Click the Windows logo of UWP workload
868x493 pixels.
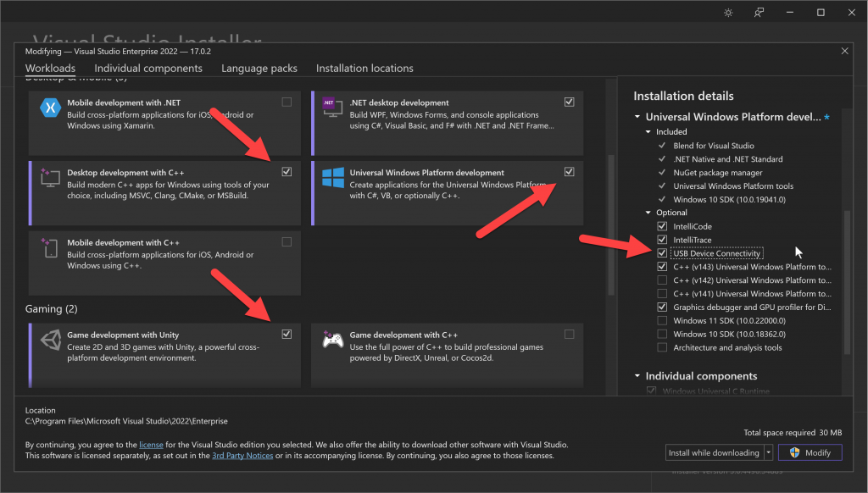pos(332,178)
